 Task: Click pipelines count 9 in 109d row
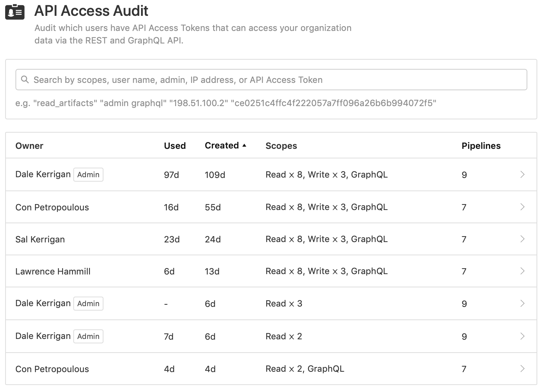pos(464,175)
